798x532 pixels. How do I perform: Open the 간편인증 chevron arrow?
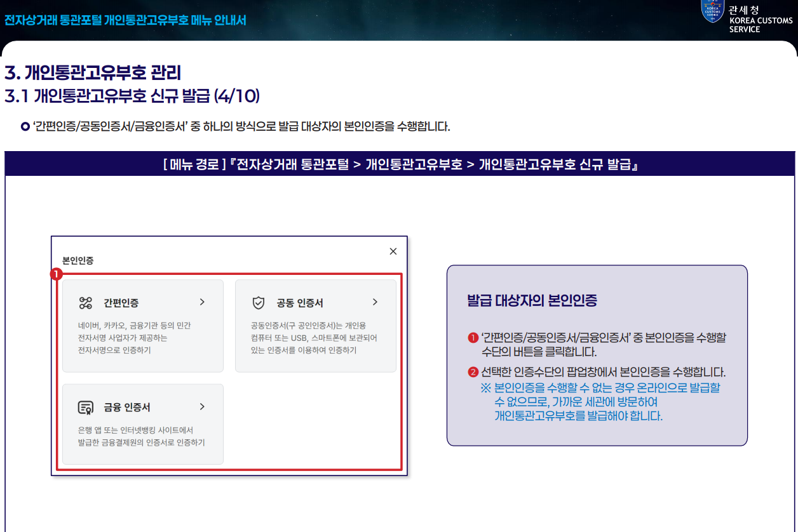pyautogui.click(x=202, y=302)
